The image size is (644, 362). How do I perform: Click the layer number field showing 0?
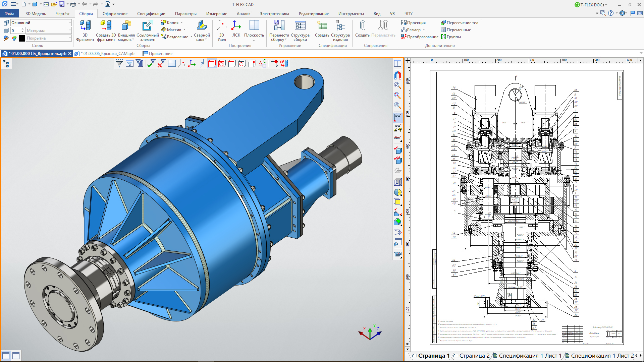tap(17, 31)
